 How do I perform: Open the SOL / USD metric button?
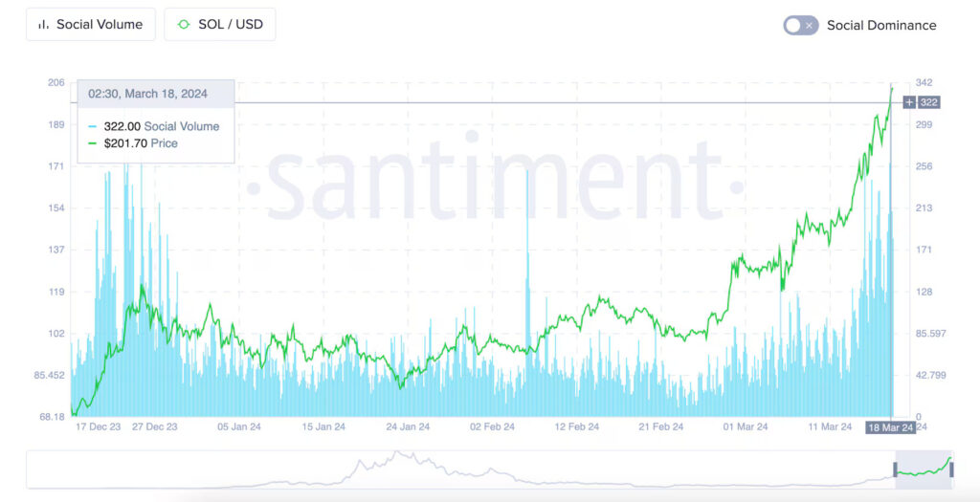click(219, 25)
